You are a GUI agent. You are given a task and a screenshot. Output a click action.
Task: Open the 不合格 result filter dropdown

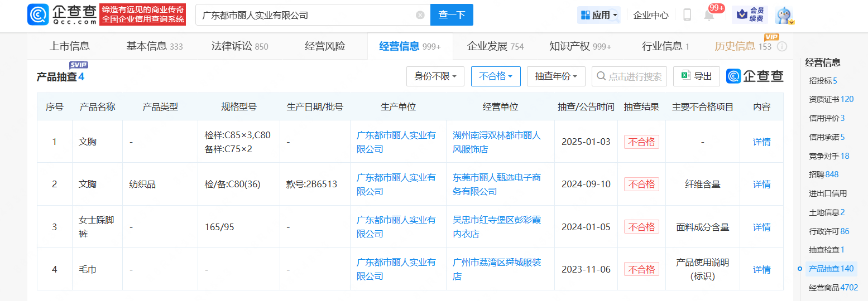[496, 76]
